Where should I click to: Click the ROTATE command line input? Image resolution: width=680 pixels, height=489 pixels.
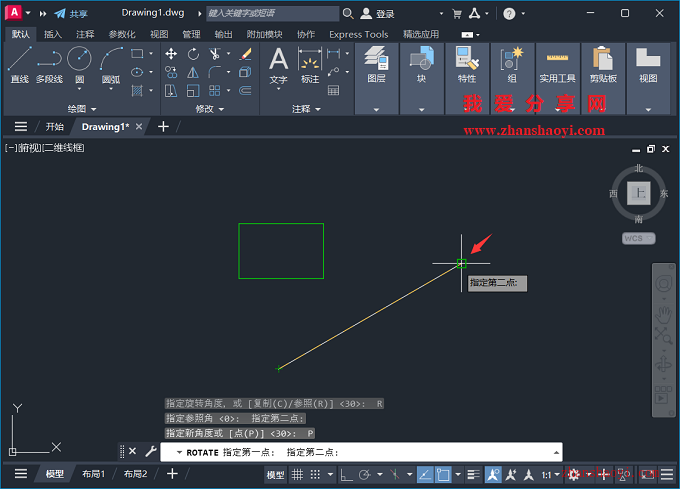361,452
